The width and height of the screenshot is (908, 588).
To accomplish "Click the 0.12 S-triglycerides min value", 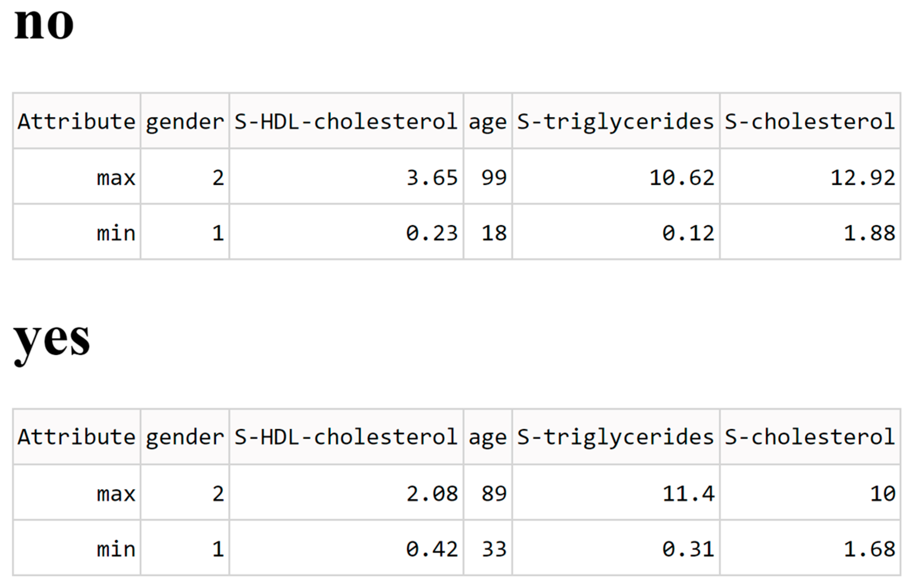I will coord(688,233).
